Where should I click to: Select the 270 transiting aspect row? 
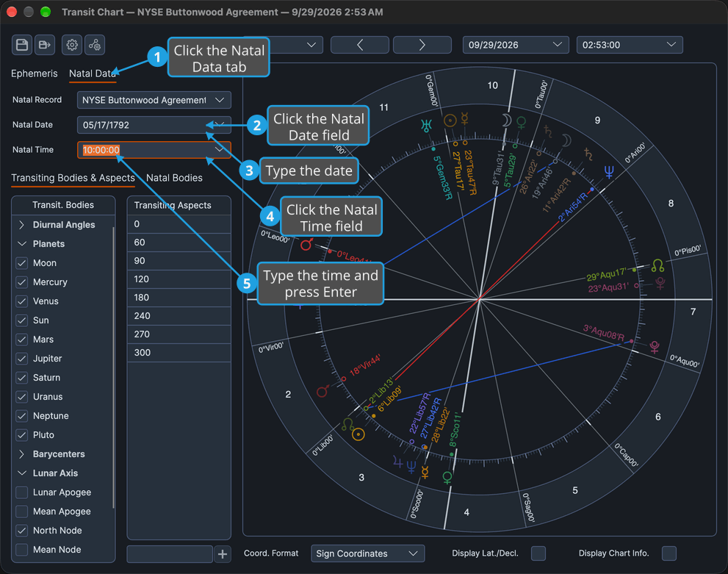pos(179,334)
